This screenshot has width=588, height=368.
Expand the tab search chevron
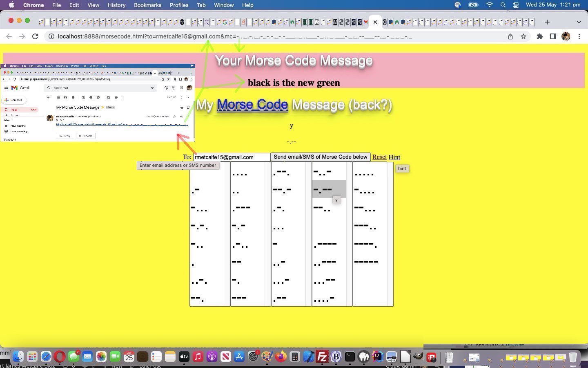coord(579,22)
